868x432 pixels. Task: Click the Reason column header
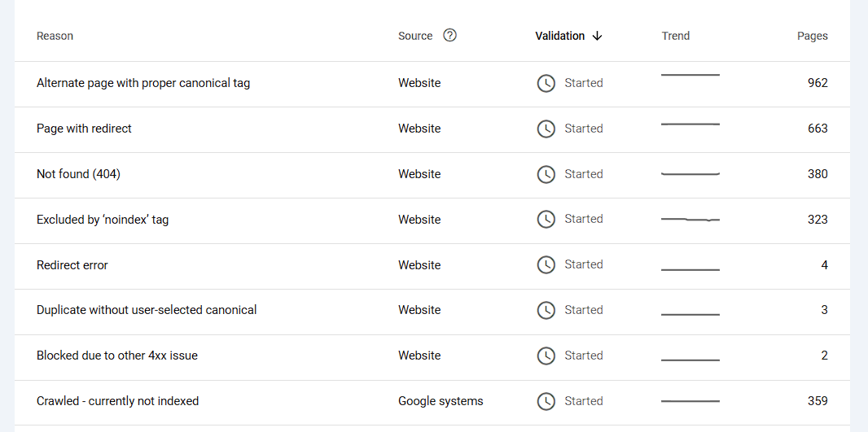55,36
